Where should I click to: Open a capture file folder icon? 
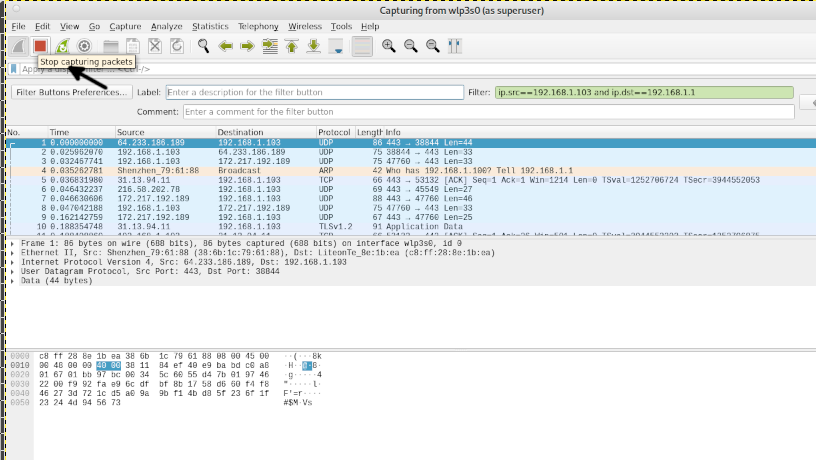coord(110,46)
